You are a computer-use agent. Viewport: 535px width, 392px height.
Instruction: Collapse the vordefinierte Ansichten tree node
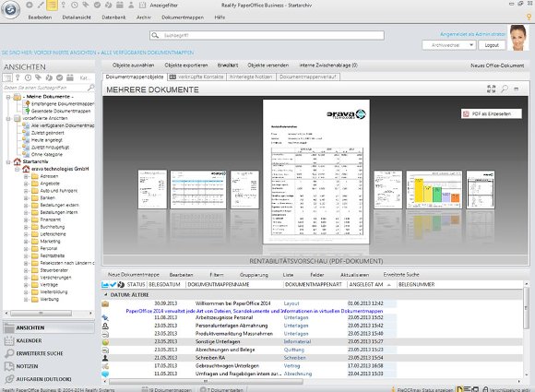(x=8, y=118)
